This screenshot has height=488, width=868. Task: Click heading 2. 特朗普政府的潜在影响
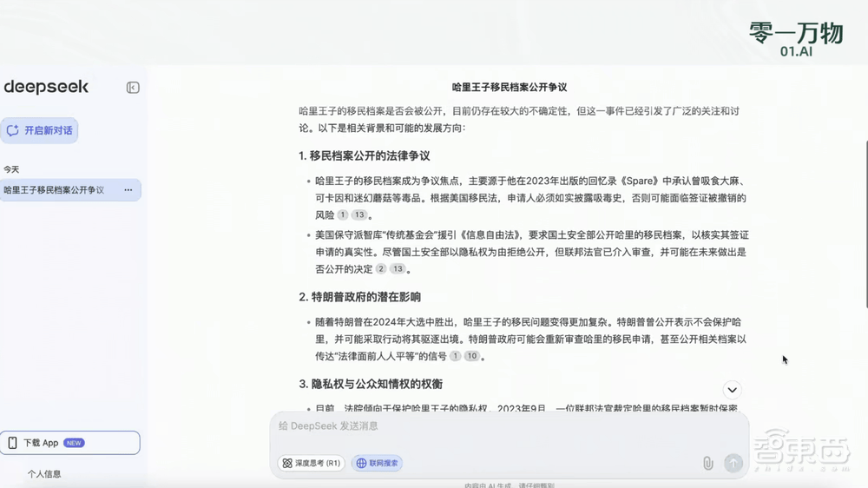click(360, 298)
